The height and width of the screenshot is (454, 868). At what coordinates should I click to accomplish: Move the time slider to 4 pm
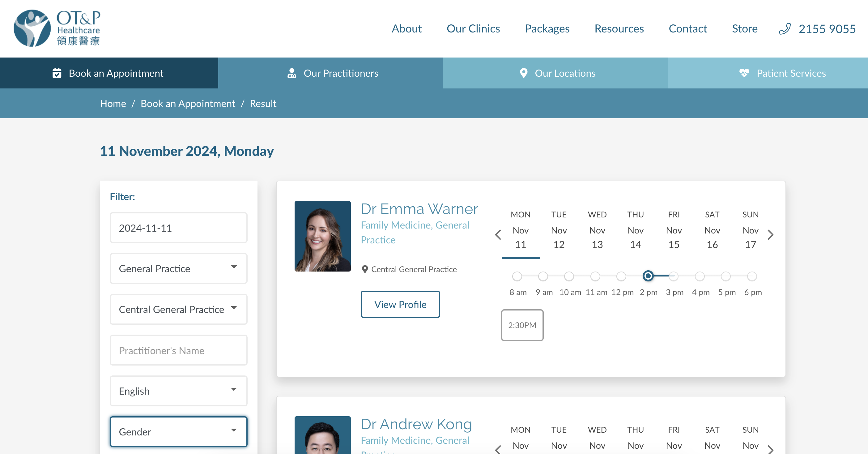click(700, 276)
